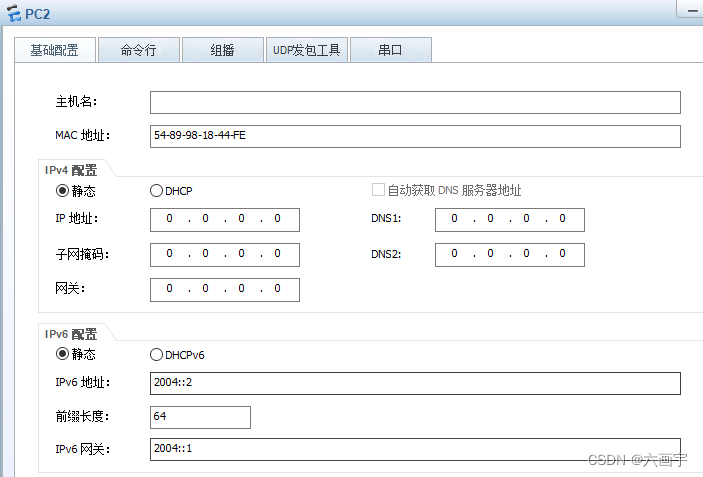Switch to the 基础配置 tab
Viewport: 703px width, 477px height.
tap(55, 50)
